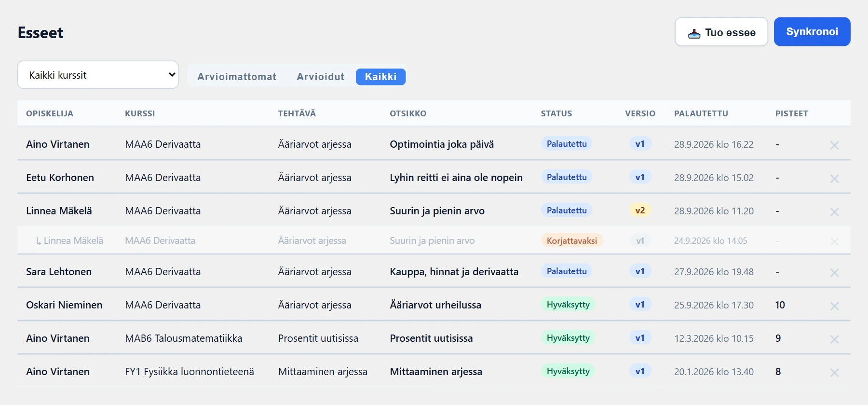Open the essay Lyhin reitti ei aina ole nopein
Screen dimensions: 868x405
click(x=456, y=178)
